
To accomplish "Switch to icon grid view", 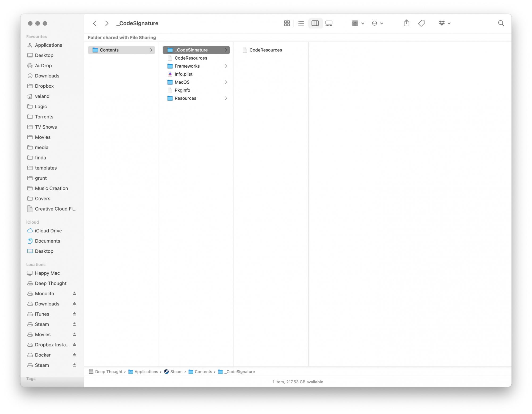I will (287, 23).
